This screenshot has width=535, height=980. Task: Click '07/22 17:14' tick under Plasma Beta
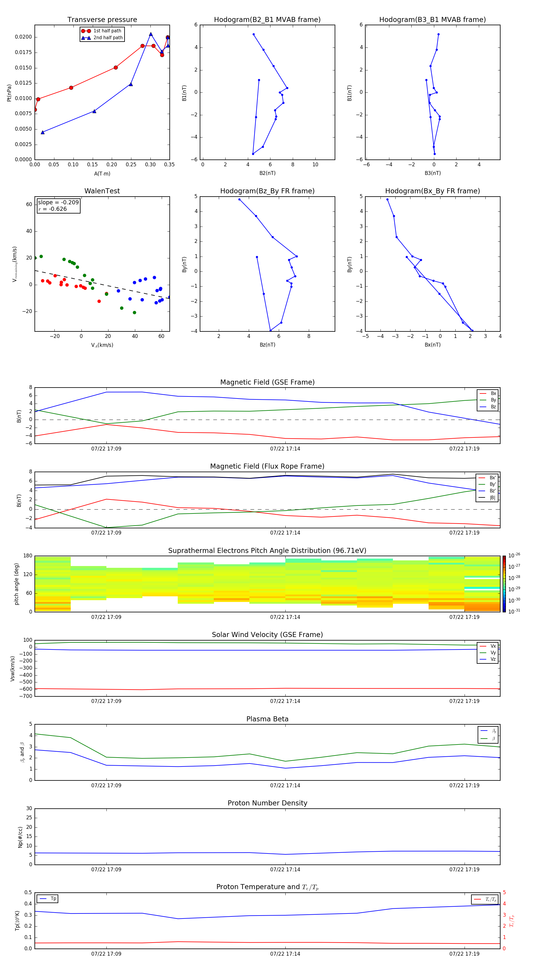click(285, 785)
